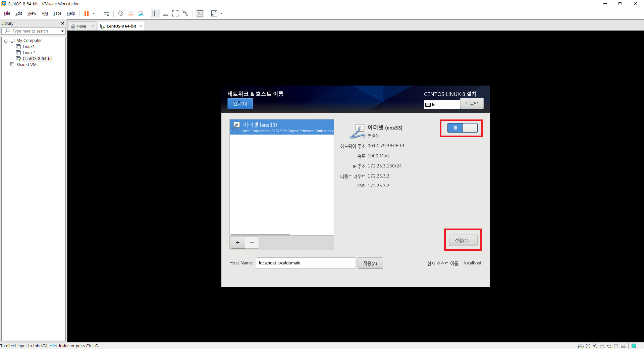Open the snapshot manager
Screen dimensions: 644x349
point(141,13)
